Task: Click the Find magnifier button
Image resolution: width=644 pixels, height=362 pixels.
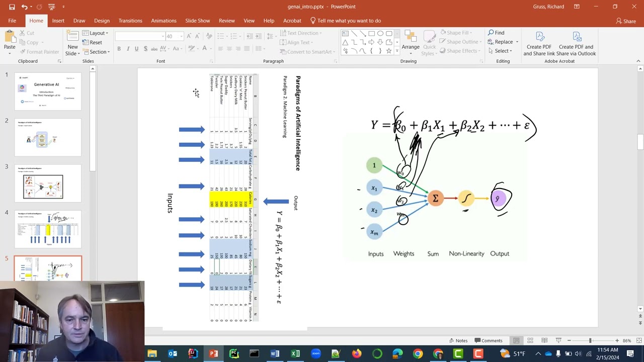Action: (x=496, y=33)
